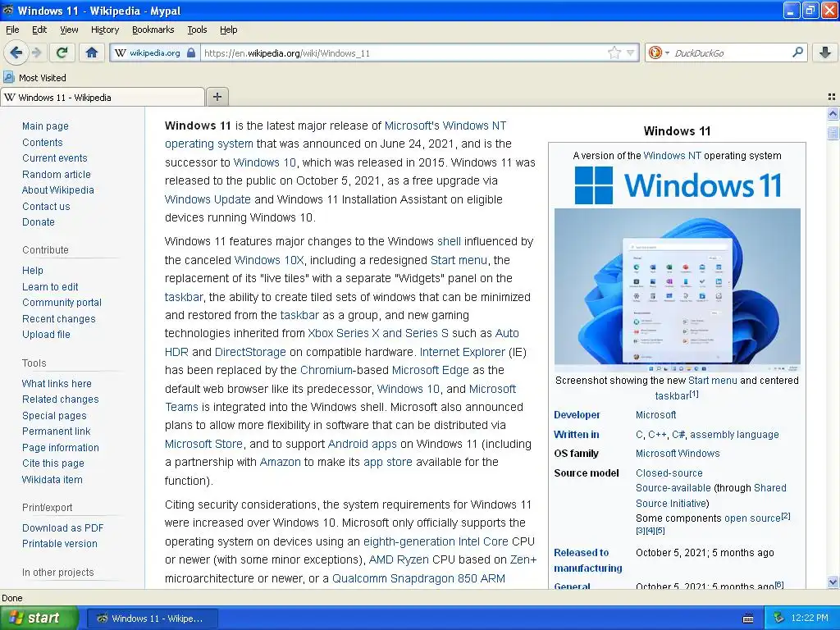Open the Community portal link
Image resolution: width=840 pixels, height=630 pixels.
(62, 302)
